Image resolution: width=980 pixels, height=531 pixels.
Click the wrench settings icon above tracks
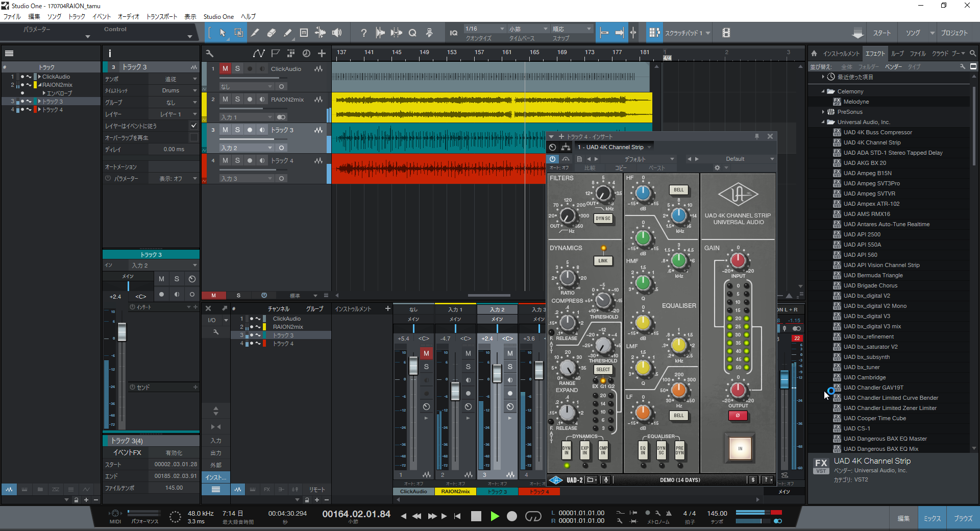tap(209, 53)
